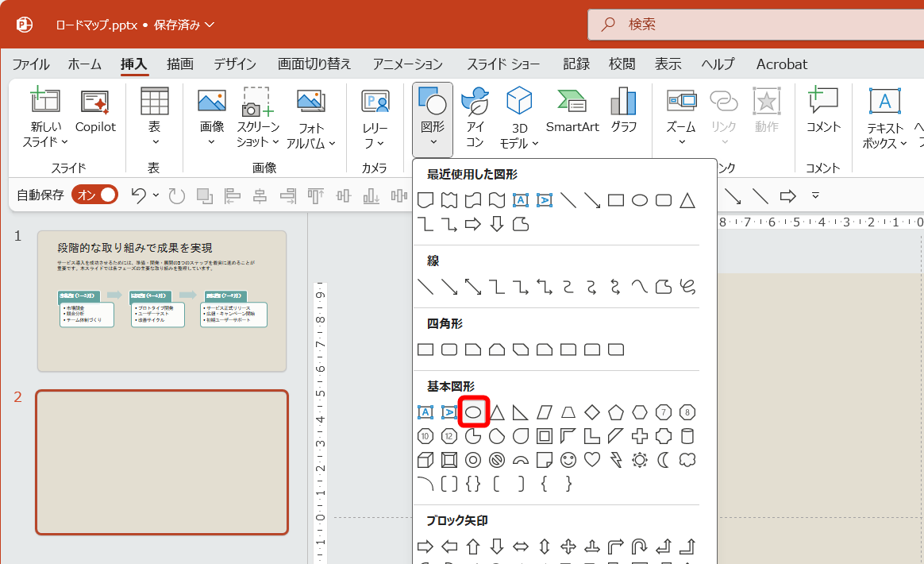Select slide 2 thumbnail in the pane
This screenshot has height=564, width=924.
tap(161, 464)
